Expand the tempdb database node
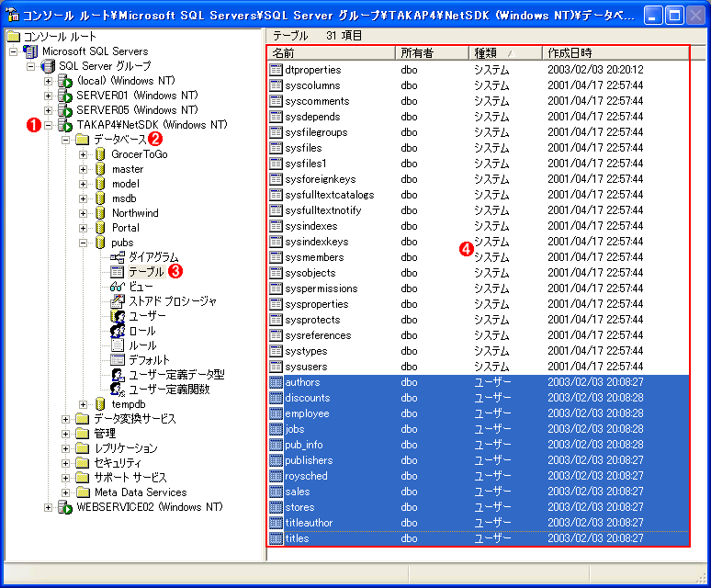The image size is (711, 588). (84, 404)
